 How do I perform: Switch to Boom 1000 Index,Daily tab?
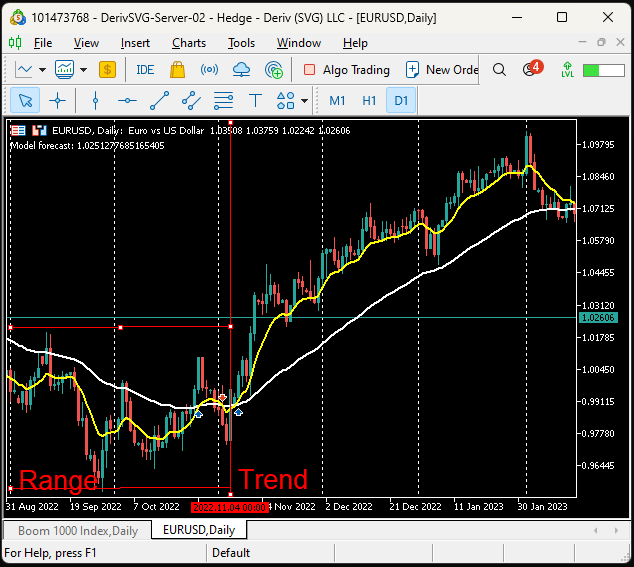click(78, 531)
